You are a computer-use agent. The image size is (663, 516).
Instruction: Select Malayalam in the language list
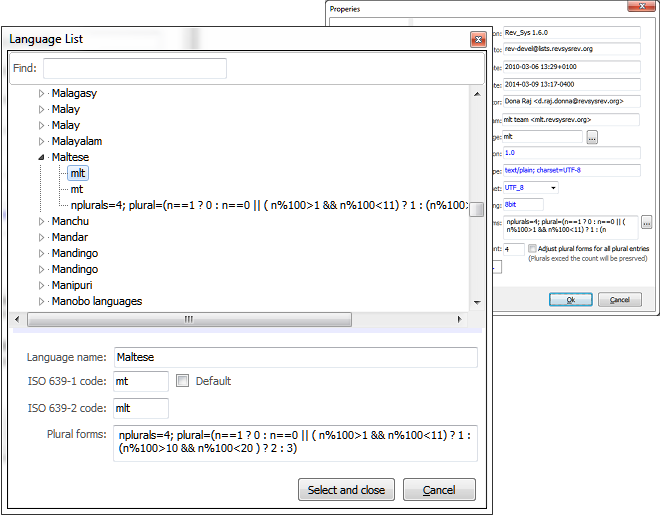[x=77, y=142]
